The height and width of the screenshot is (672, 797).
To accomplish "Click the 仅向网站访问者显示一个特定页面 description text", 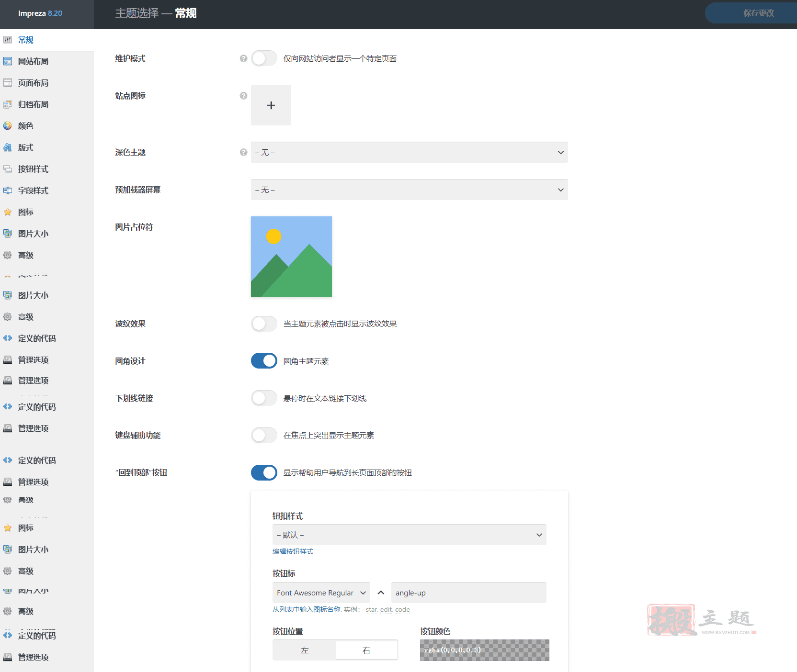I will click(x=340, y=58).
